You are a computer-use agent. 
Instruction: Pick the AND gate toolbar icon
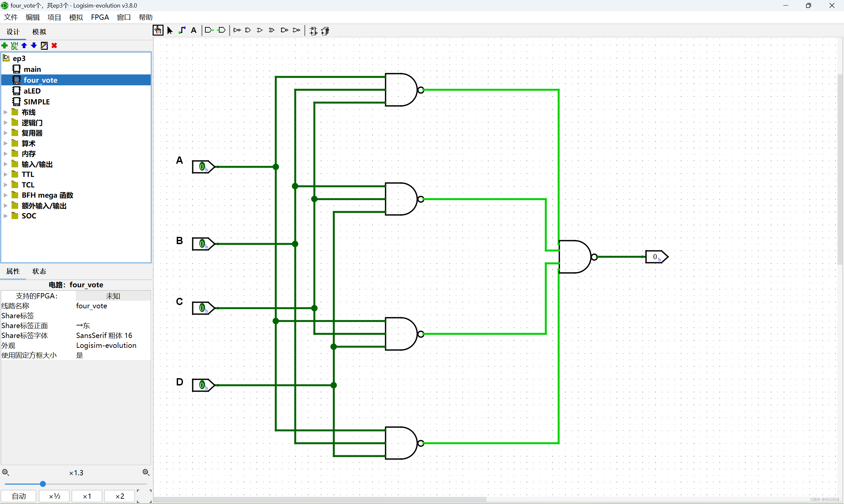pos(248,31)
